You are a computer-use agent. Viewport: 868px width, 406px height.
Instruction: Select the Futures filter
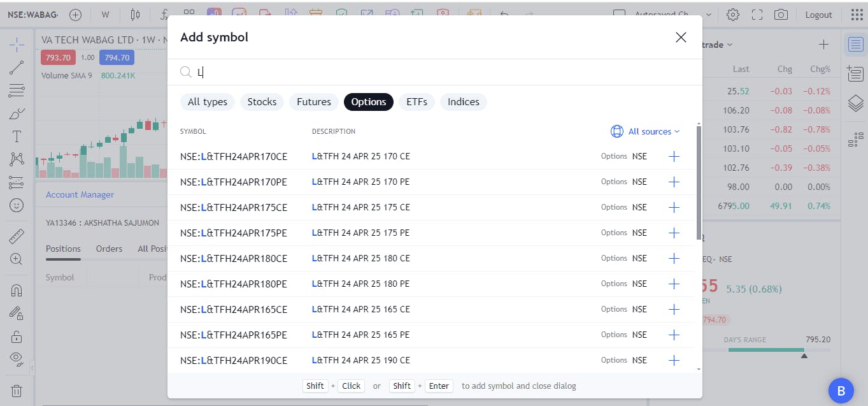click(x=314, y=102)
